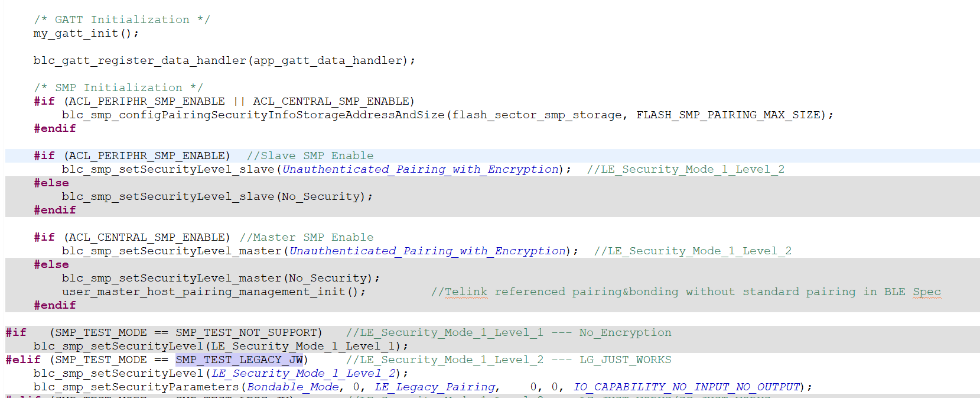Click the GATT Initialization comment
Screen dimensions: 980x398
coord(122,20)
